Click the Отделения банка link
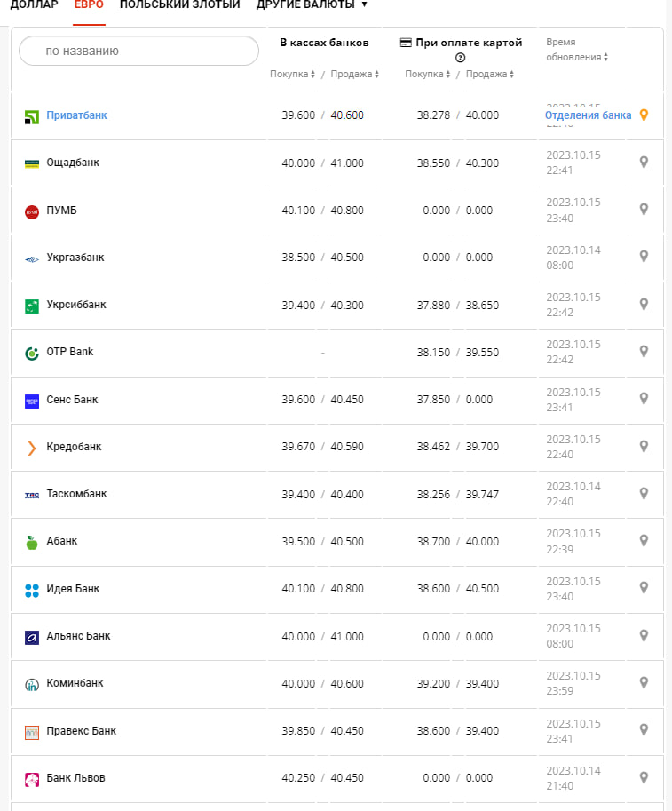Image resolution: width=672 pixels, height=811 pixels. pos(588,115)
